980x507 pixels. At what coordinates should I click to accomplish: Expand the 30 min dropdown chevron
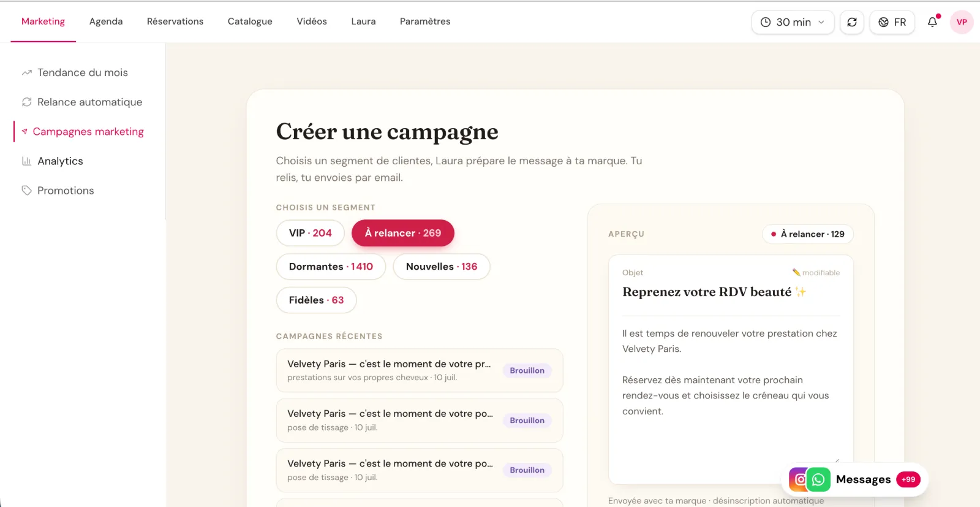[x=821, y=22]
